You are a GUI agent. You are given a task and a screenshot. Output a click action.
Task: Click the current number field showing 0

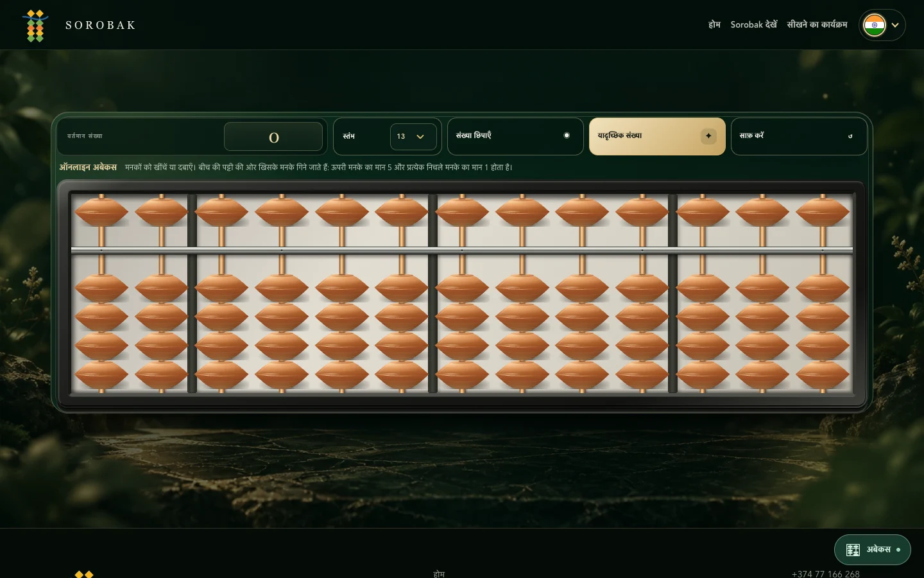pyautogui.click(x=273, y=137)
